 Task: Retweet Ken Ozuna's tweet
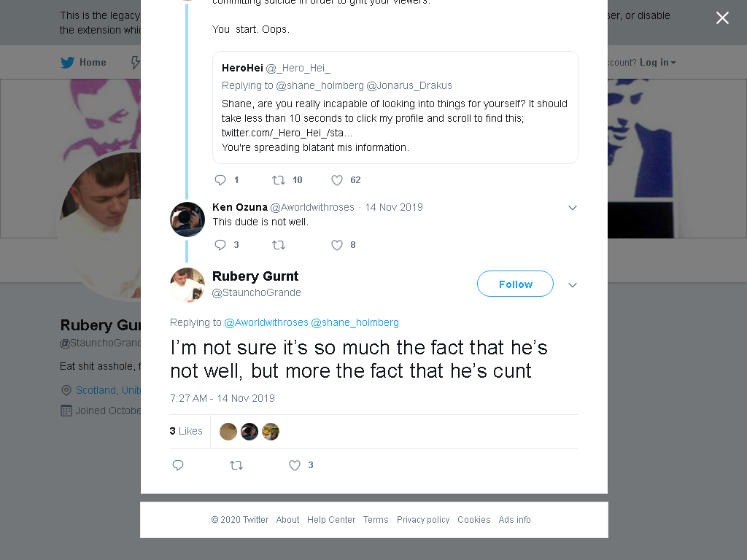pyautogui.click(x=279, y=245)
